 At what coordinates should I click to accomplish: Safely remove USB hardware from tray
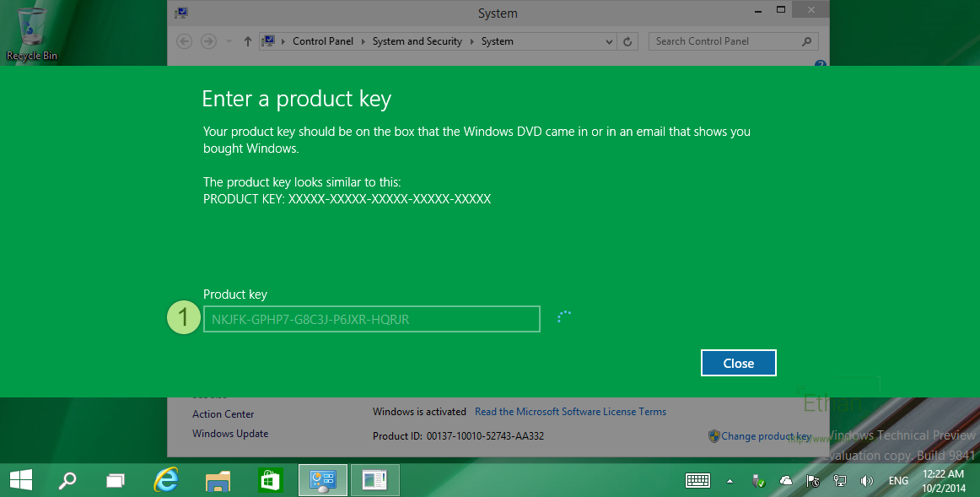click(757, 480)
